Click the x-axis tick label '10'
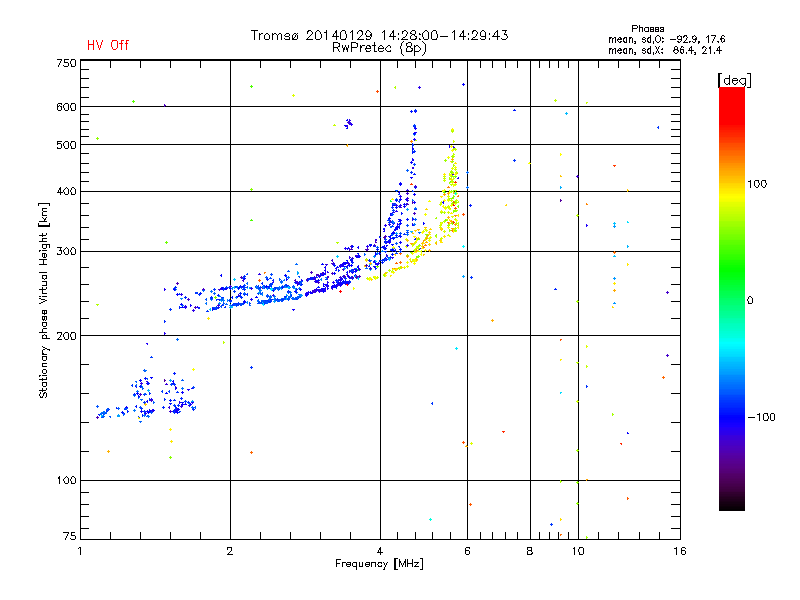 click(578, 551)
